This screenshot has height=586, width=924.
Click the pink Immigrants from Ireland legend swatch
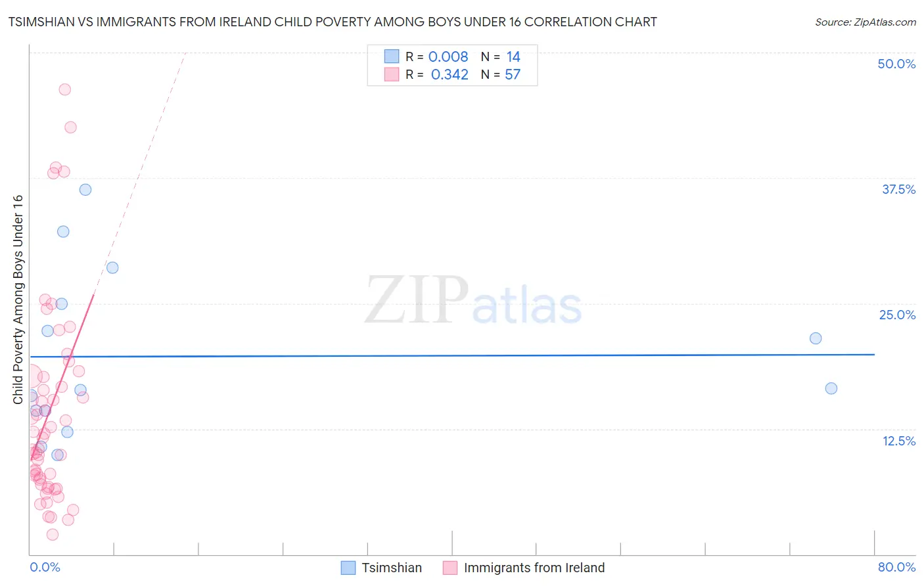450,568
